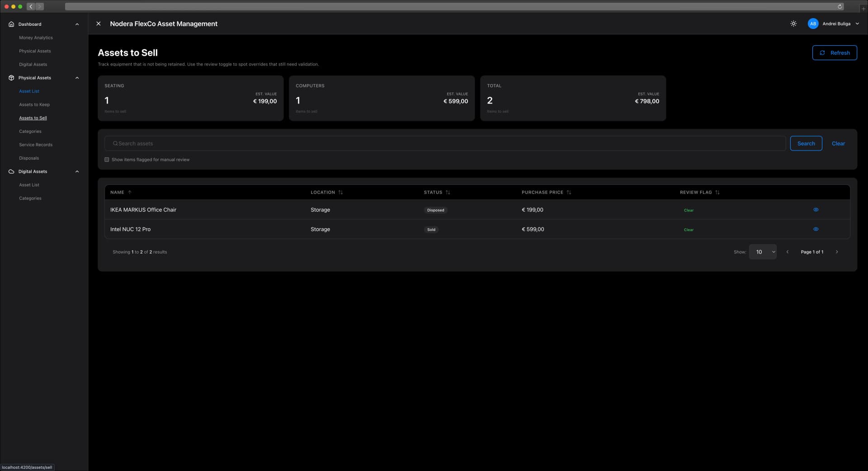This screenshot has width=868, height=471.
Task: Sort by Purchase Price column arrows
Action: pos(569,192)
